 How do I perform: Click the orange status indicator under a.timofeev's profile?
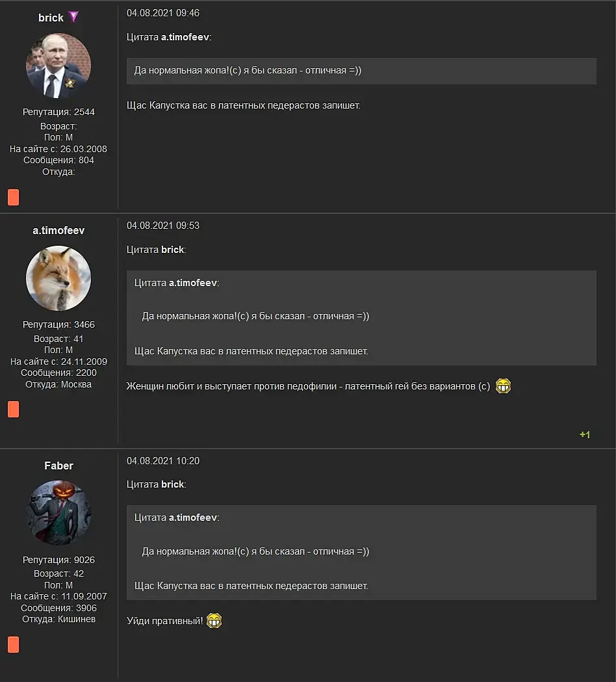coord(14,410)
